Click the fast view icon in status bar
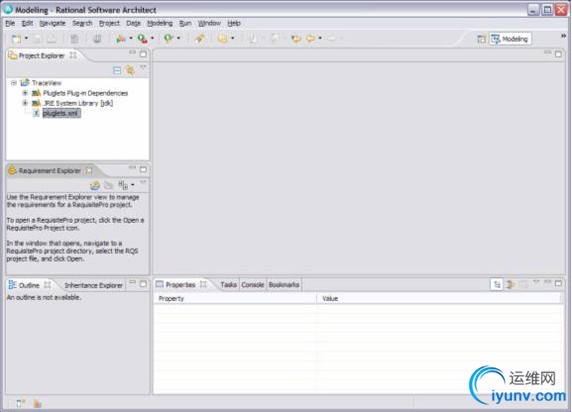Screen dimensions: 572x412 coord(21,403)
